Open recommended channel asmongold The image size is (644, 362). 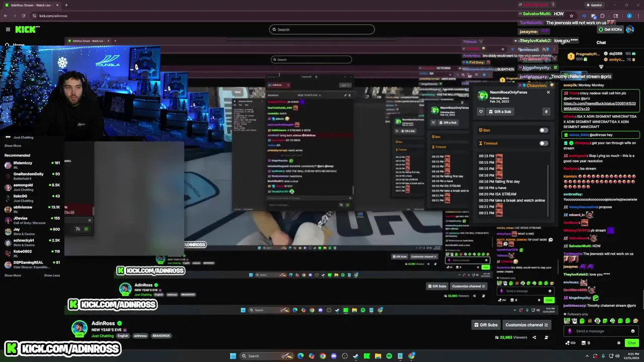tap(32, 187)
